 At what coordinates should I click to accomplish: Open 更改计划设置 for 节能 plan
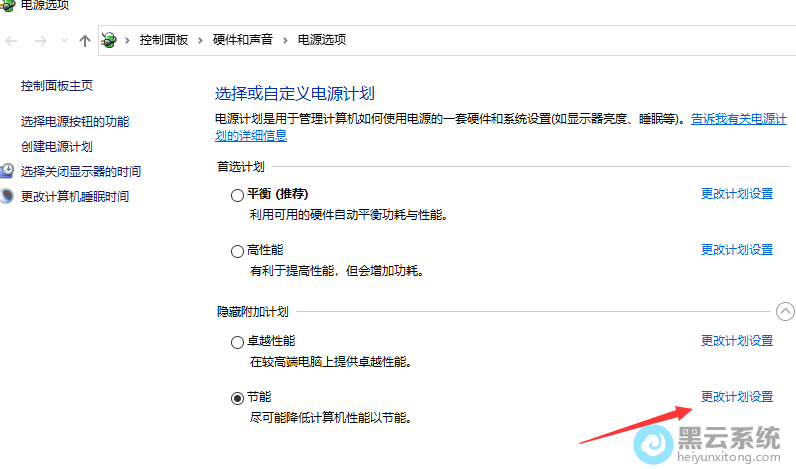737,397
